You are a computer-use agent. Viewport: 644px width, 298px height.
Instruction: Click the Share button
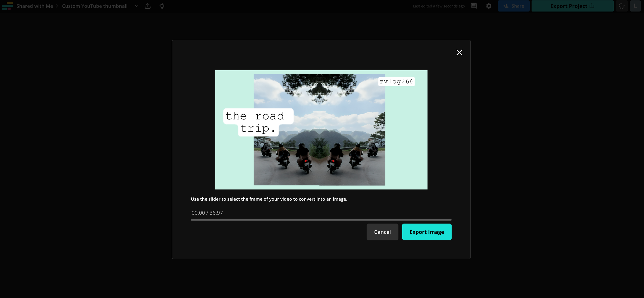513,6
